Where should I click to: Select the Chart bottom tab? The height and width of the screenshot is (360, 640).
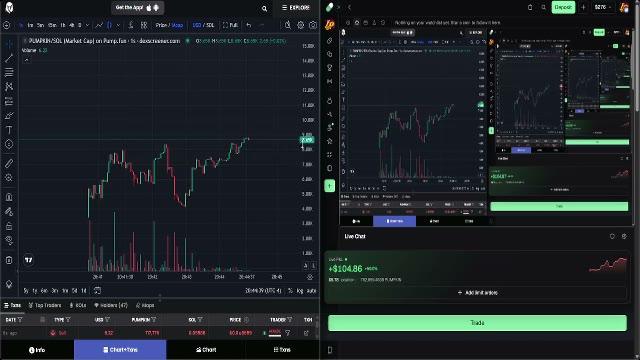tap(206, 350)
